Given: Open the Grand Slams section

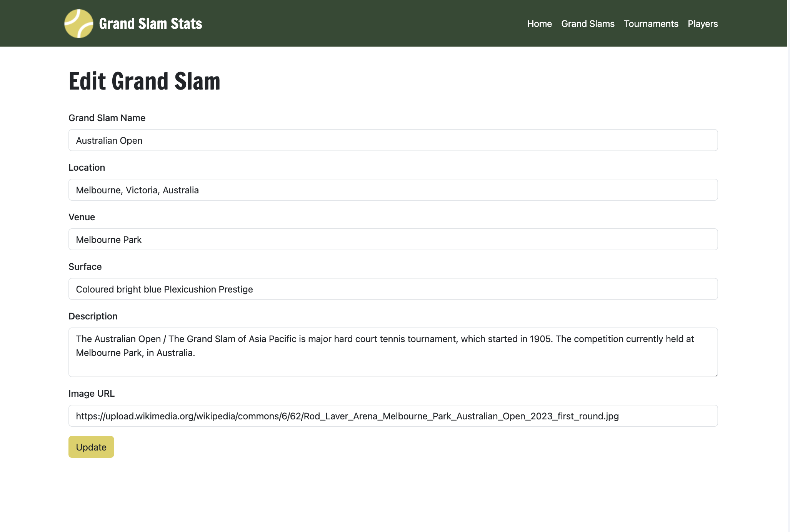Looking at the screenshot, I should coord(588,23).
